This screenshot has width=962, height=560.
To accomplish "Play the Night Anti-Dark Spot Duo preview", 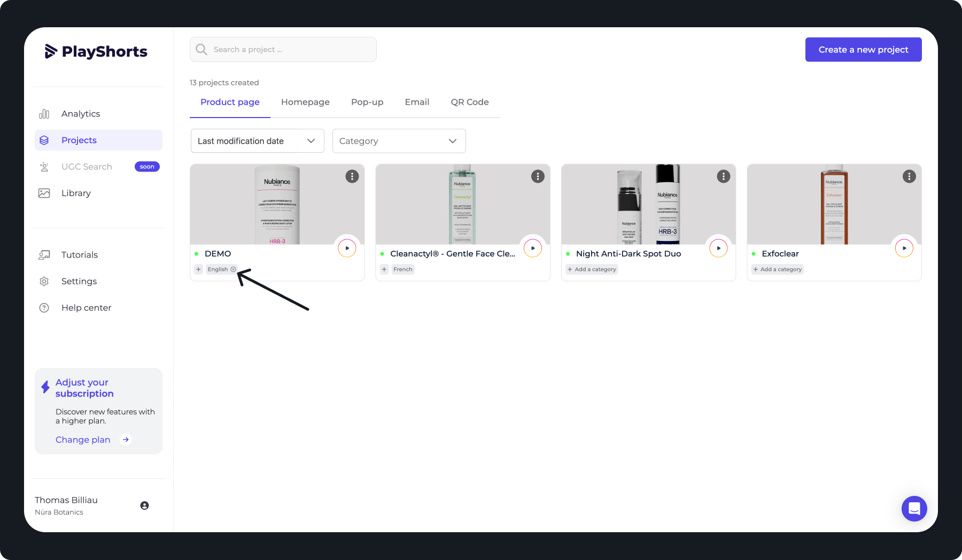I will 719,248.
